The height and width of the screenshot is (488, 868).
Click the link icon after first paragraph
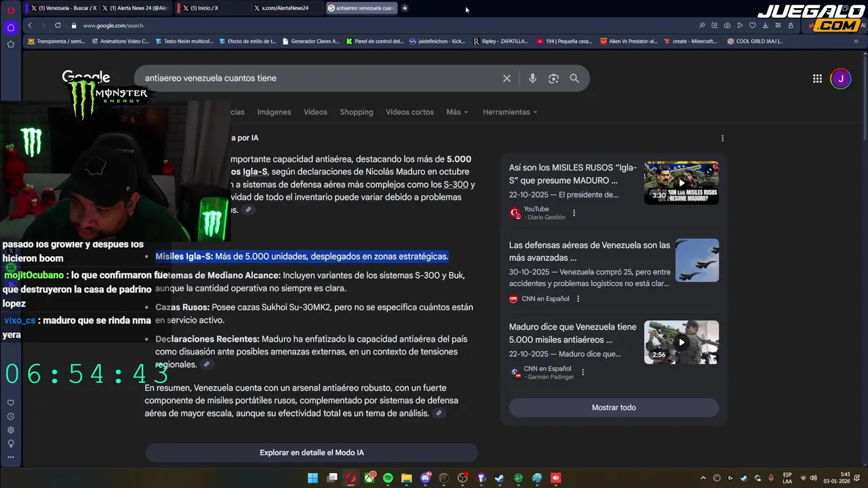(248, 210)
